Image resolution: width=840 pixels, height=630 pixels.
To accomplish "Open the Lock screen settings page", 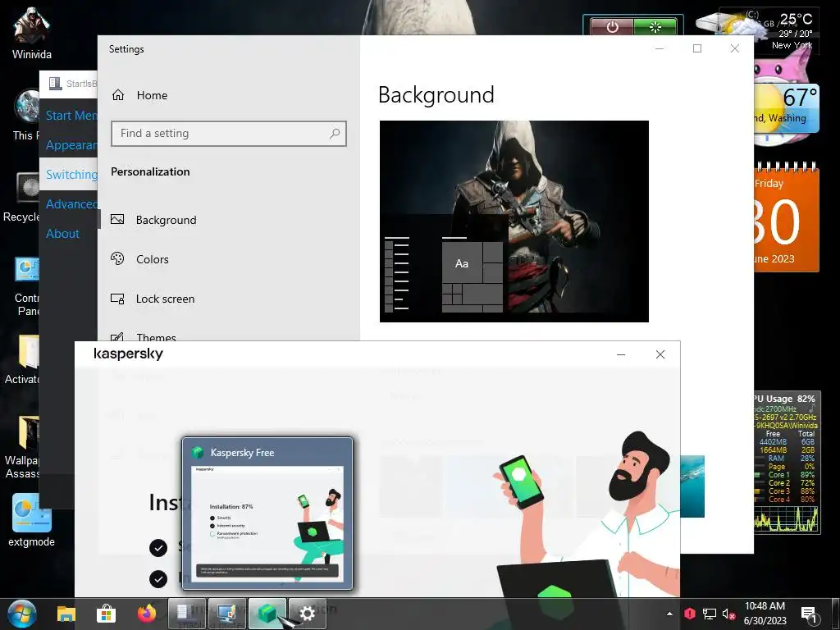I will coord(165,299).
